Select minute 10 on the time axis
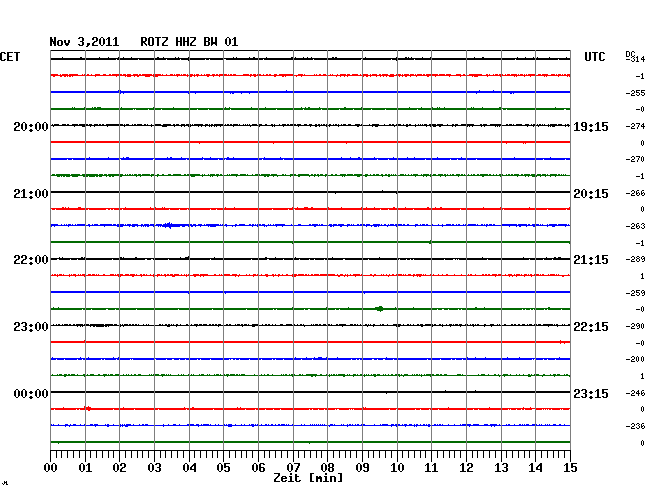 [397, 468]
